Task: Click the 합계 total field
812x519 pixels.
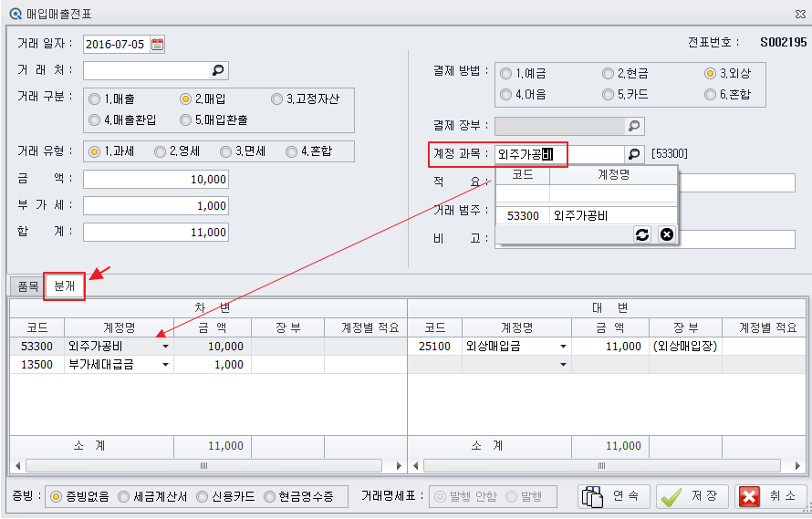Action: pos(156,232)
